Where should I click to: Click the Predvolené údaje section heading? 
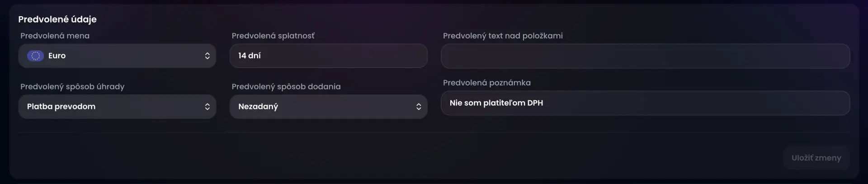point(57,19)
